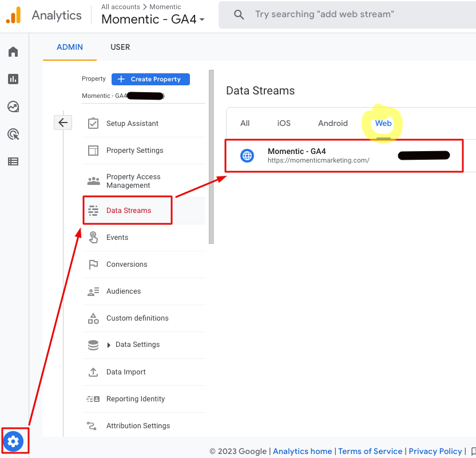Open Custom definitions menu item

click(x=144, y=318)
